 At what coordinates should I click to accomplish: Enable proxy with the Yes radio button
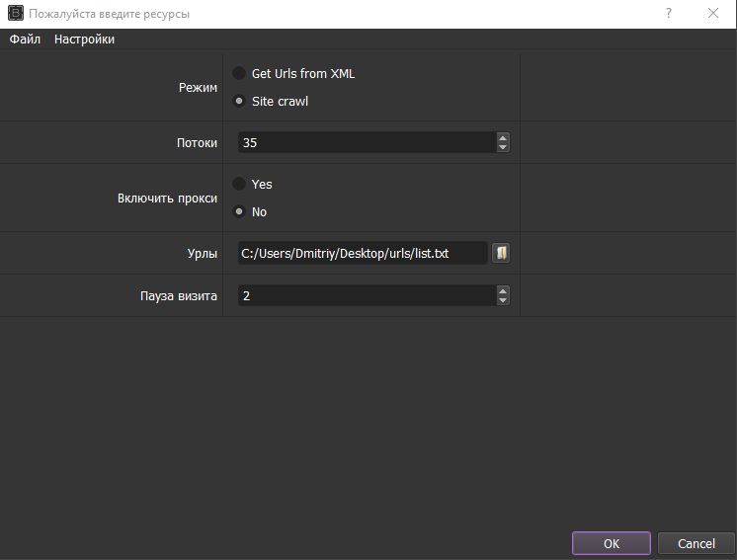click(239, 184)
